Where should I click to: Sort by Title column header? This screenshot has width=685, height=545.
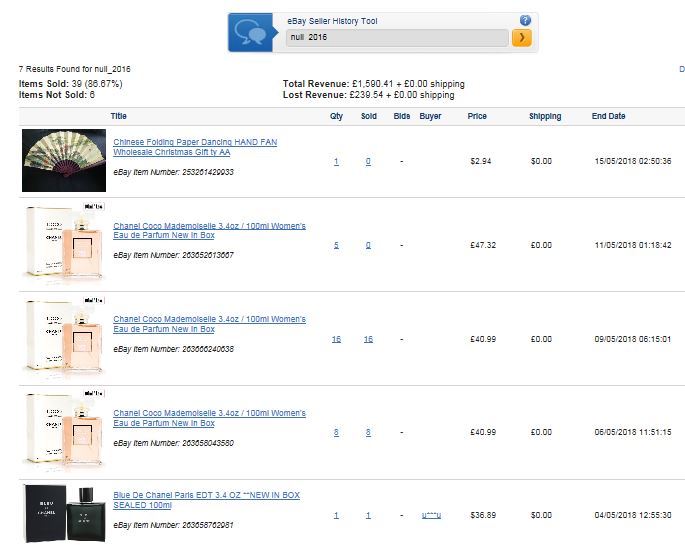point(118,116)
